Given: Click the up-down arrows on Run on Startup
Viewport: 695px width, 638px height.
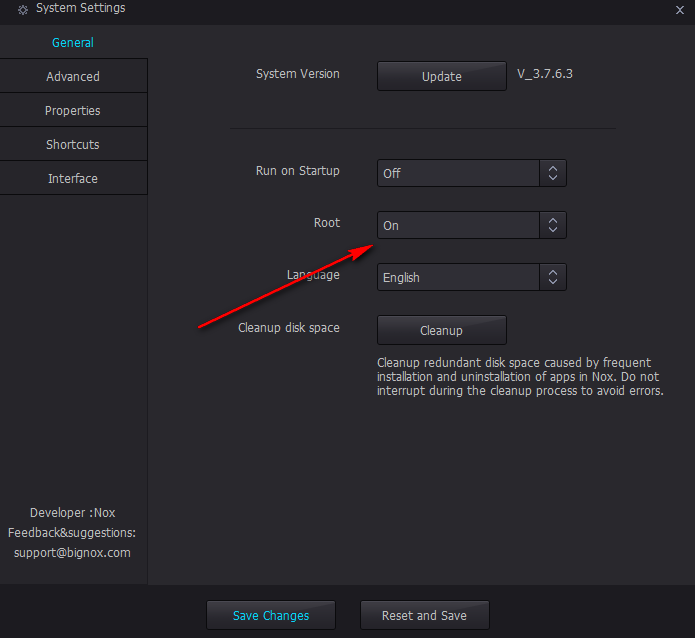Looking at the screenshot, I should click(553, 173).
